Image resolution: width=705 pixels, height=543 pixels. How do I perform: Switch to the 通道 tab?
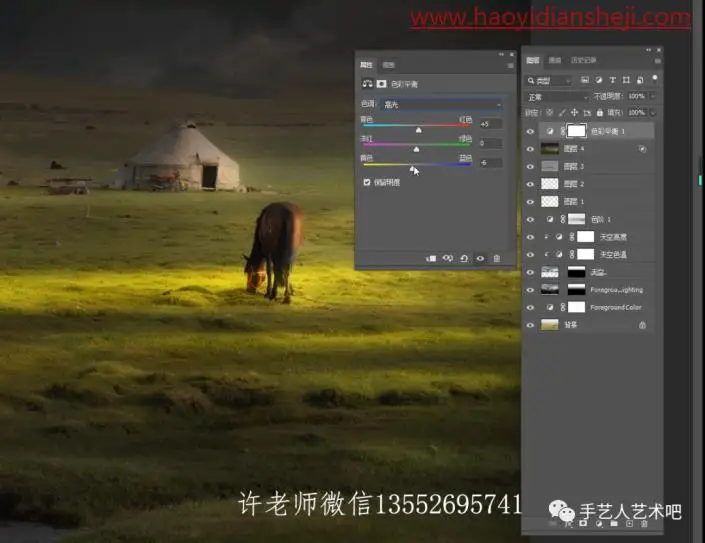pos(555,60)
